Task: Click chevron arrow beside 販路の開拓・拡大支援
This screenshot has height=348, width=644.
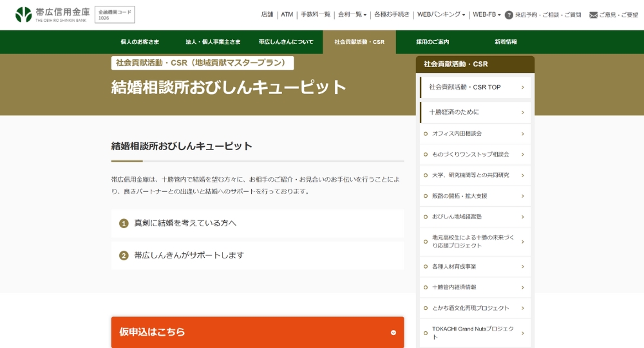Action: [x=522, y=196]
